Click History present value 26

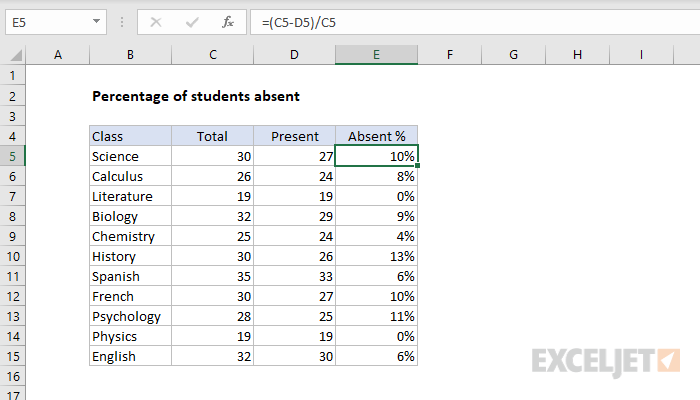click(294, 256)
